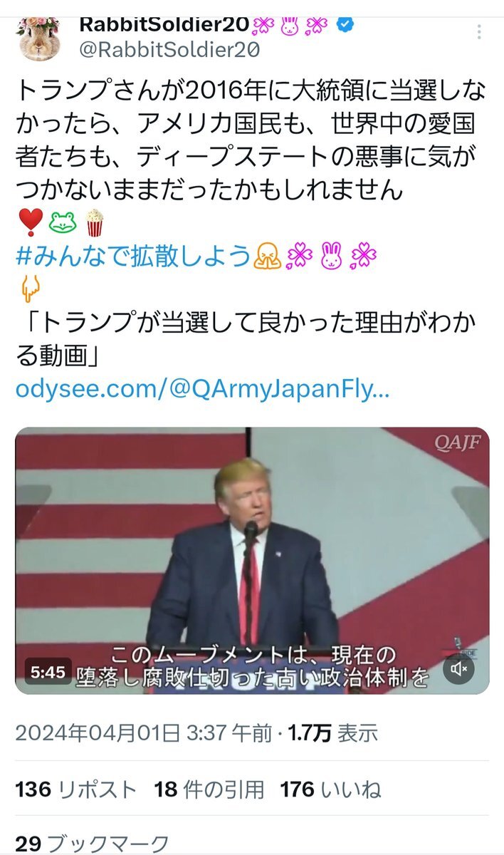Click the 2024年04月01日 timestamp

144,733
